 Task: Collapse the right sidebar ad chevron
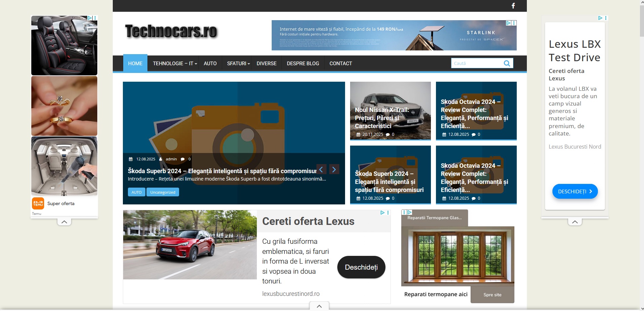tap(575, 222)
